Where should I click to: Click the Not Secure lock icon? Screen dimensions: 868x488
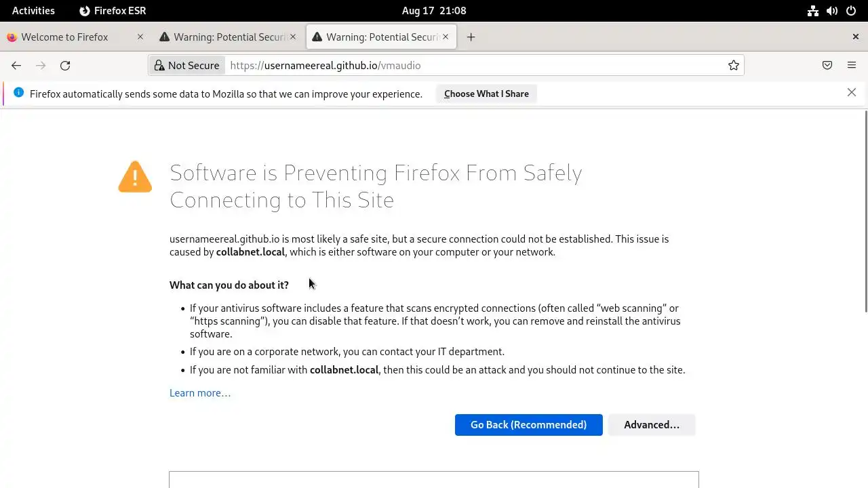tap(159, 65)
